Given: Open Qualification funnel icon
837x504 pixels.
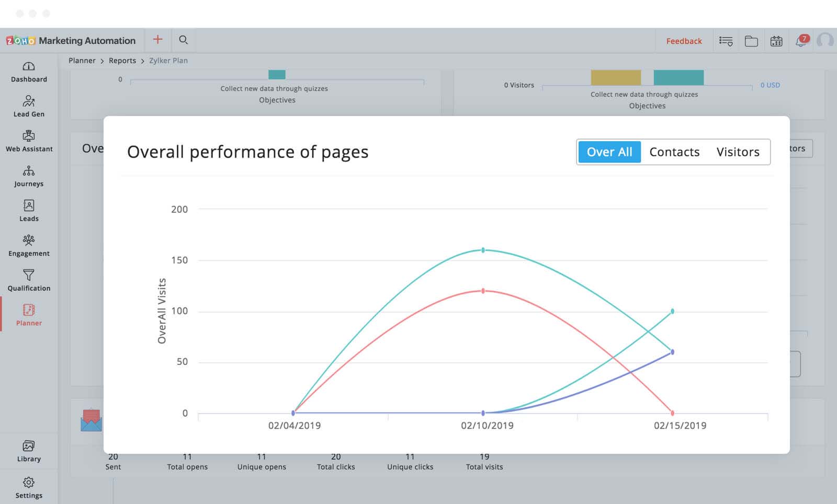Looking at the screenshot, I should (x=29, y=280).
